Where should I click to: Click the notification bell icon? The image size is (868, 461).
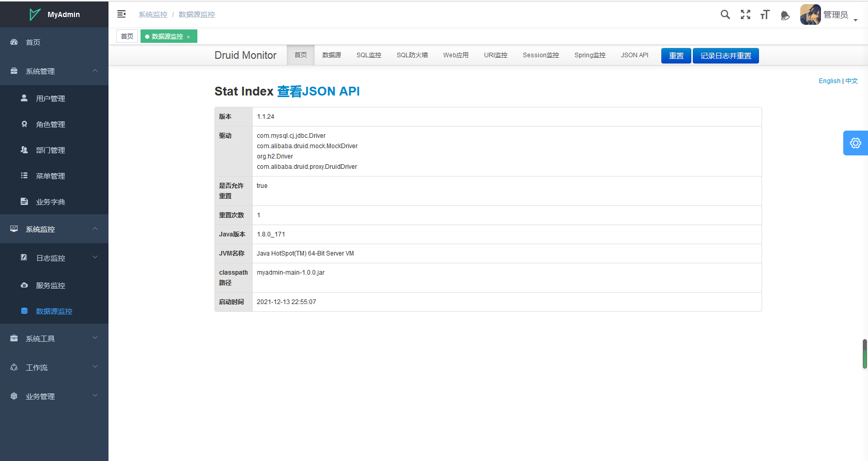click(x=785, y=15)
